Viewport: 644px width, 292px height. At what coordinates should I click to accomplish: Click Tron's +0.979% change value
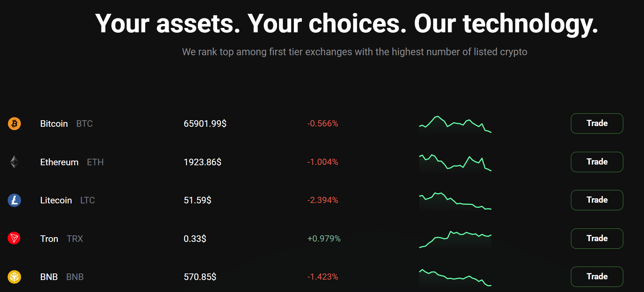[x=324, y=239]
